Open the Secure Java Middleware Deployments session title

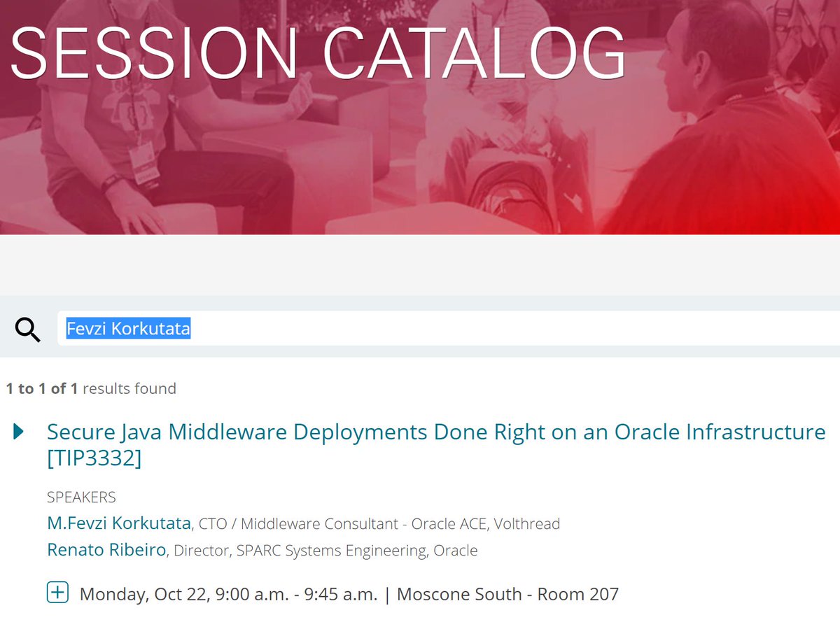pos(436,445)
